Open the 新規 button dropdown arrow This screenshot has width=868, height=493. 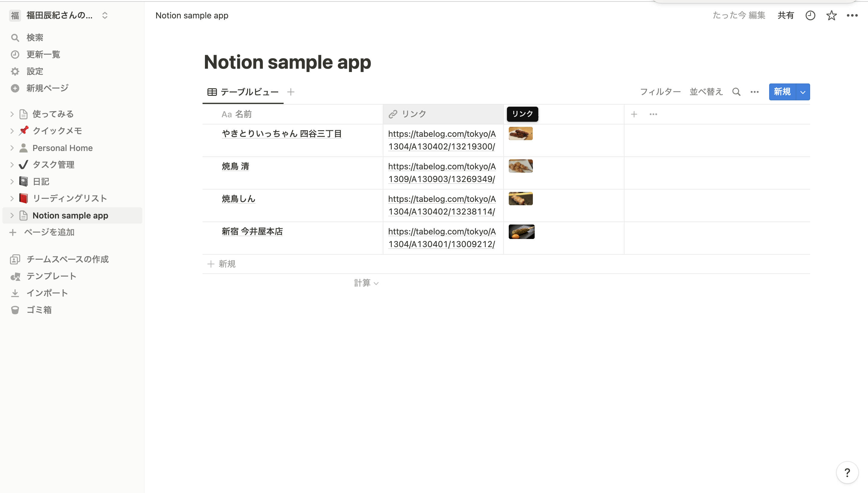[x=802, y=92]
